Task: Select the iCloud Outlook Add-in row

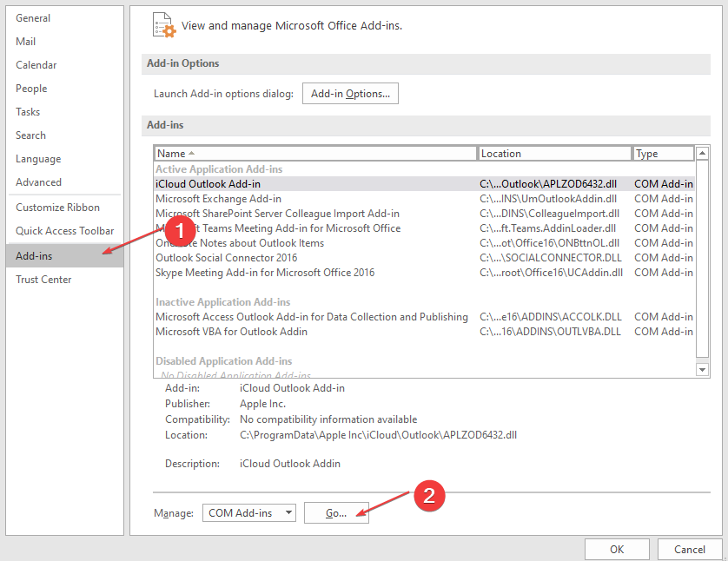Action: click(424, 184)
